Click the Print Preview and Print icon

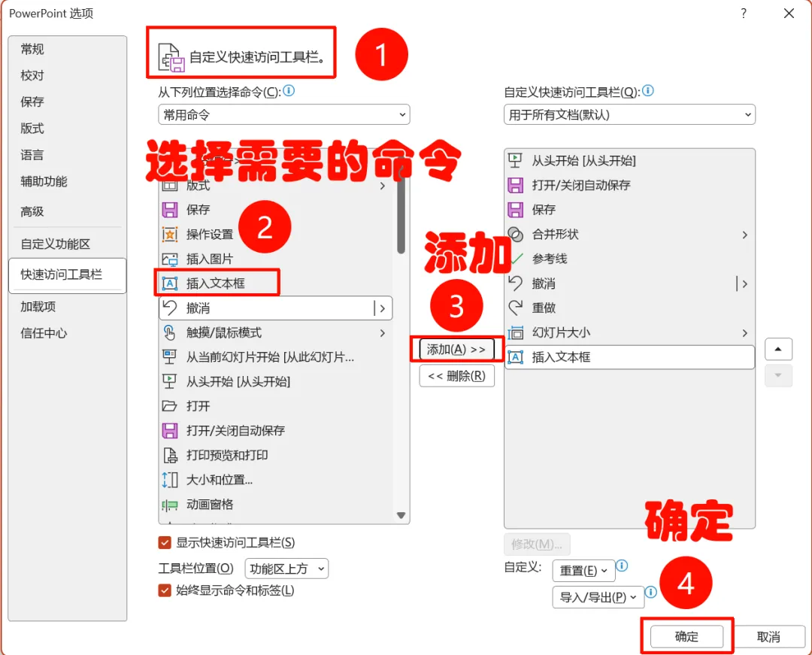pos(170,455)
